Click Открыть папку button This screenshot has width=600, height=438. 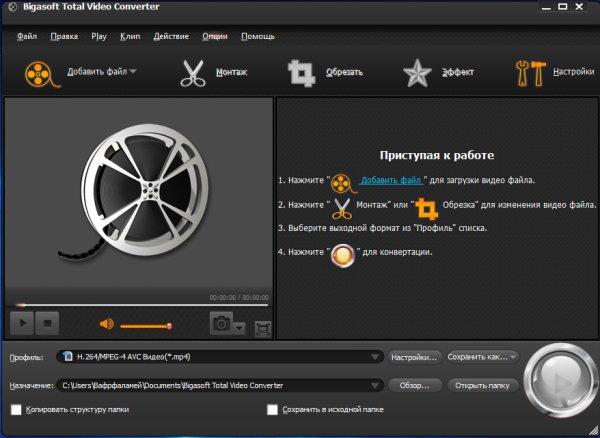pos(483,385)
